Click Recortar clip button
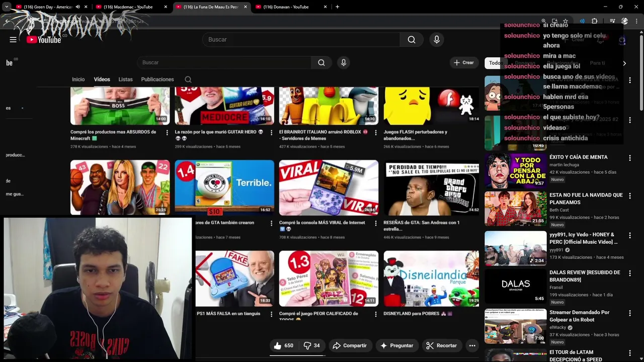This screenshot has width=644, height=362. point(441,345)
